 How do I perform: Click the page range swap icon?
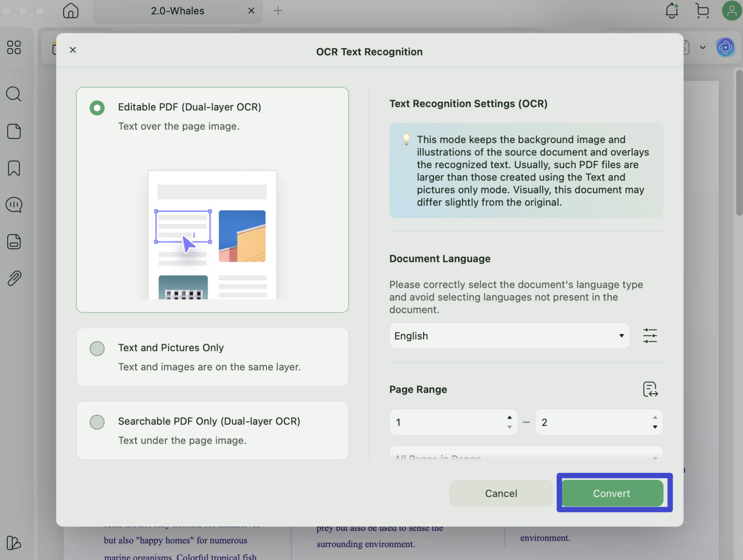(x=650, y=389)
